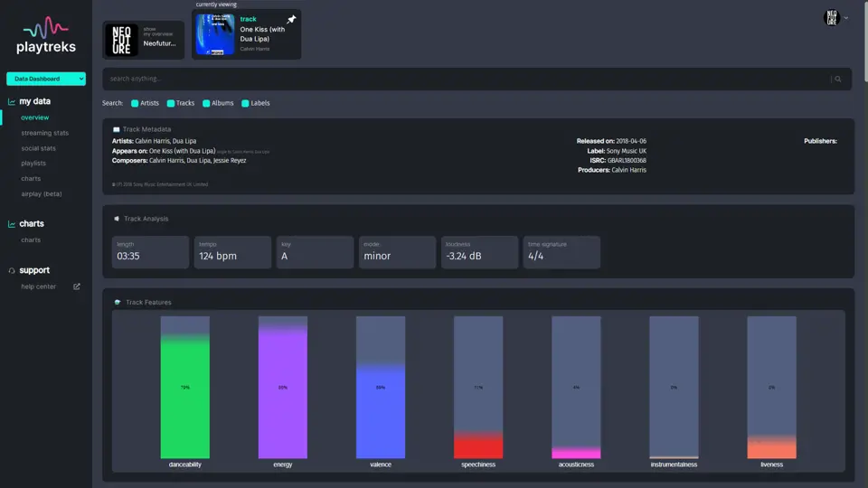Click the search magnifier icon

[x=838, y=80]
